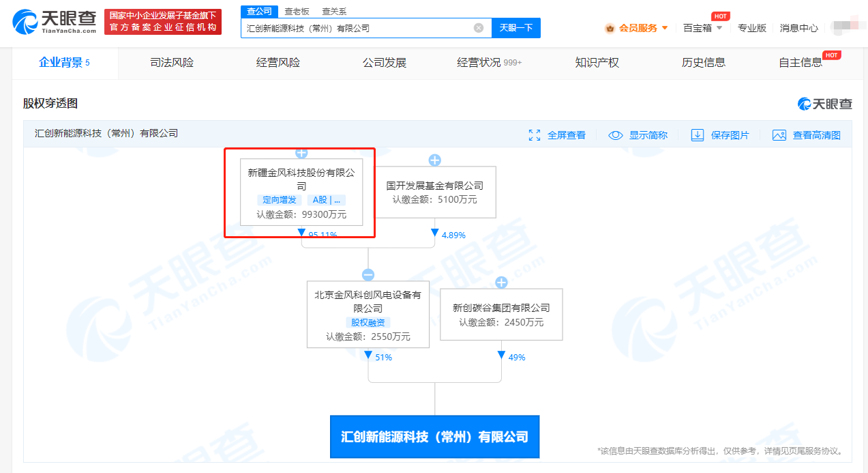Click inside the company search field
The image size is (868, 473).
click(x=355, y=28)
